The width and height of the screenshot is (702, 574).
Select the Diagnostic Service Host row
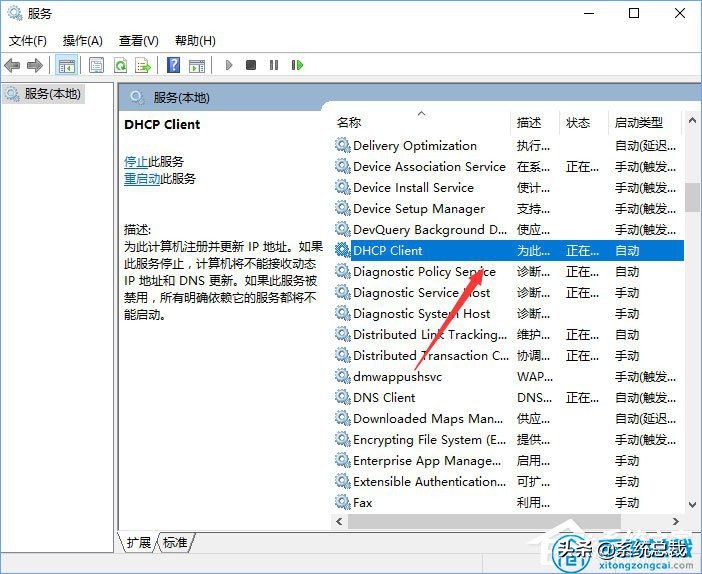tap(509, 292)
